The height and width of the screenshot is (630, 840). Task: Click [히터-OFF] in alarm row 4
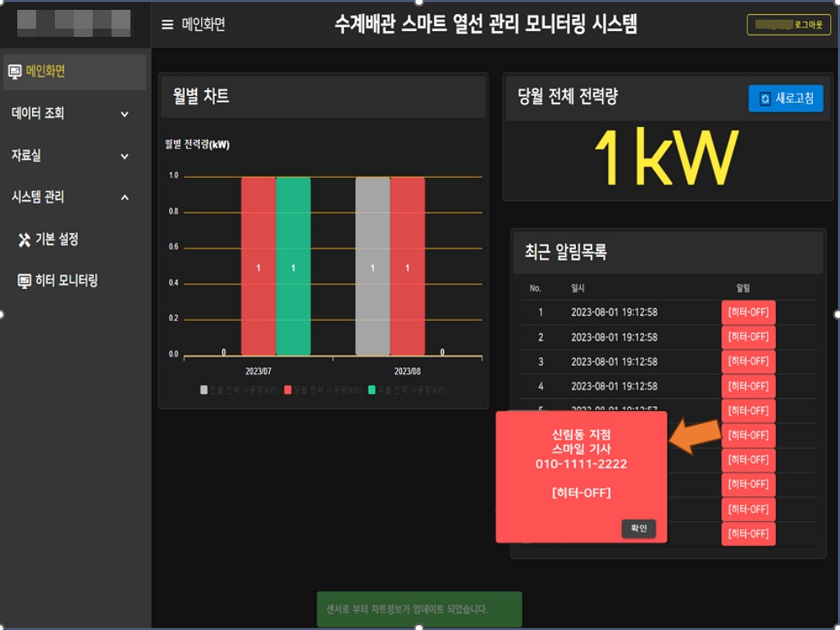click(748, 386)
